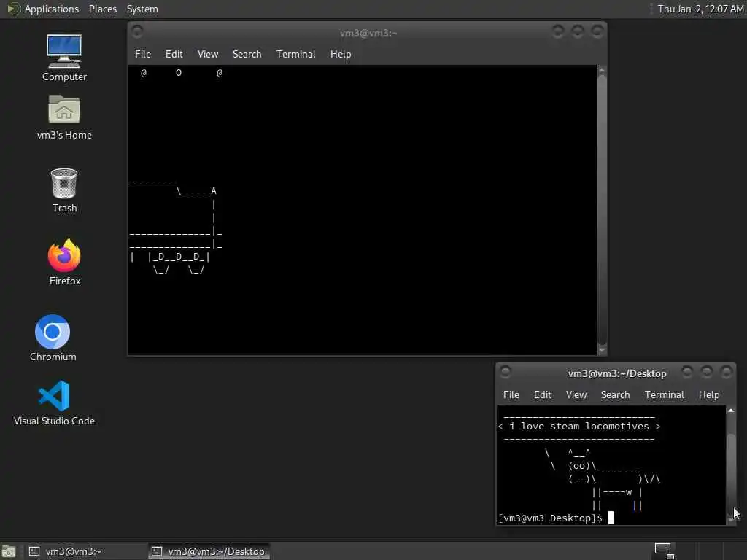Open Edit menu in vm3@vm3:~ terminal
The width and height of the screenshot is (747, 560).
pyautogui.click(x=174, y=54)
